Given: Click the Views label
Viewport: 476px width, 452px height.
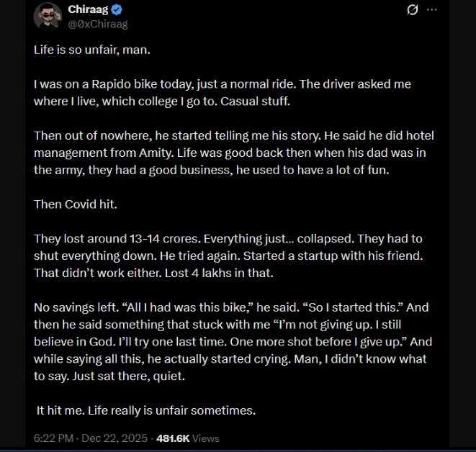Looking at the screenshot, I should (x=206, y=438).
